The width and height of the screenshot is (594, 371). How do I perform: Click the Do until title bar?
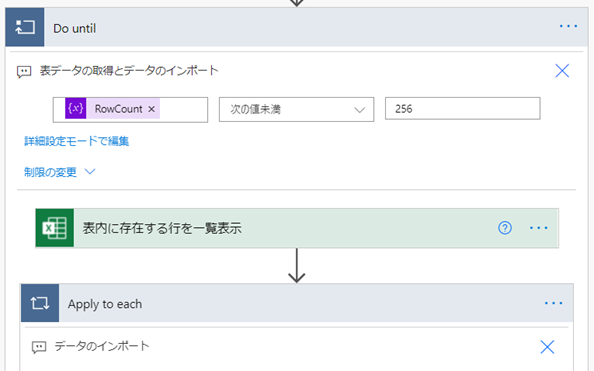[x=297, y=27]
